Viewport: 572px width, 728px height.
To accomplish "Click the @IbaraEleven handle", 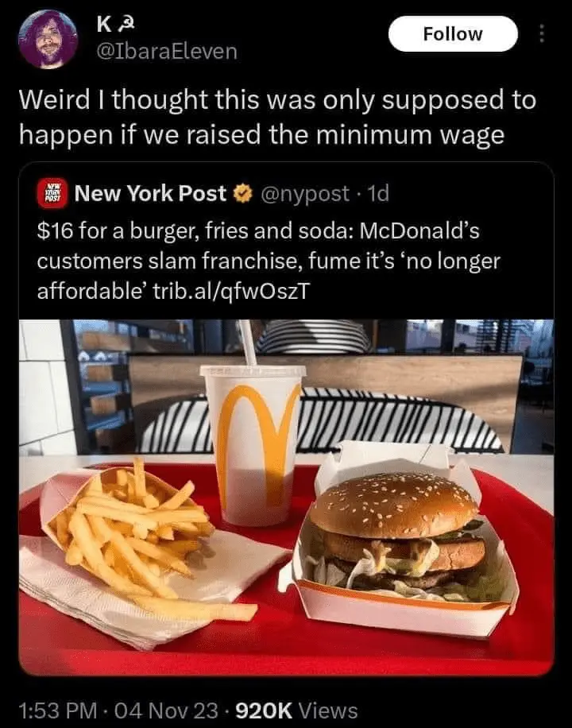I will [167, 52].
